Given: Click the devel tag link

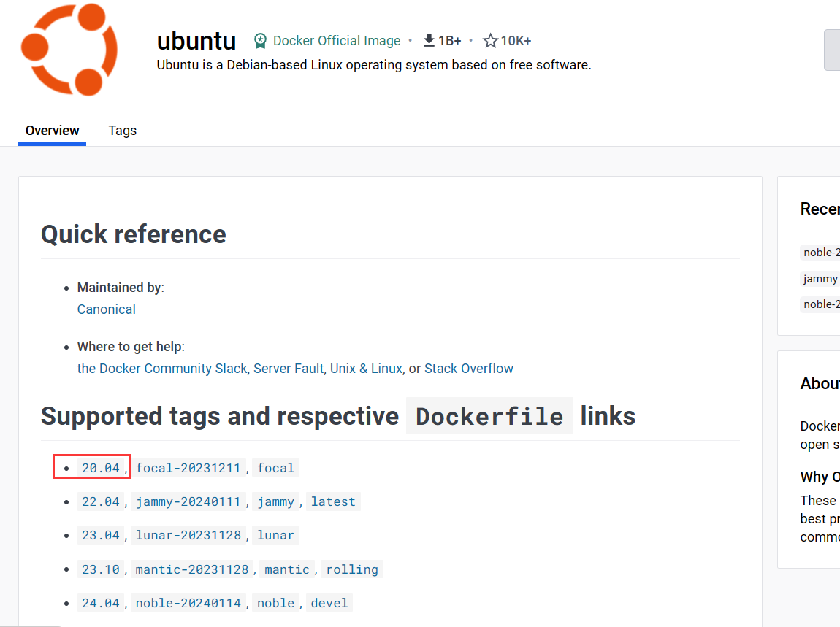Looking at the screenshot, I should pyautogui.click(x=329, y=603).
